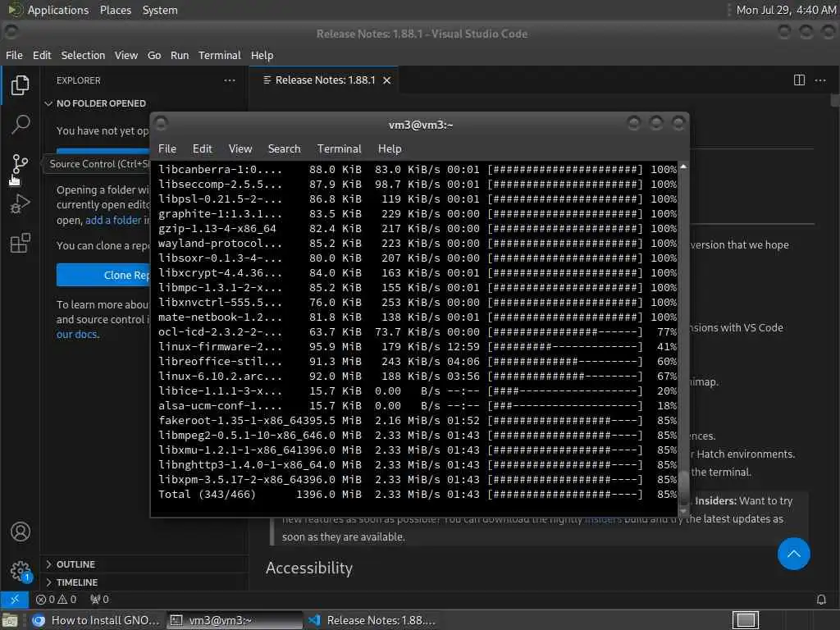
Task: Follow the 'add a folder' link
Action: point(113,220)
